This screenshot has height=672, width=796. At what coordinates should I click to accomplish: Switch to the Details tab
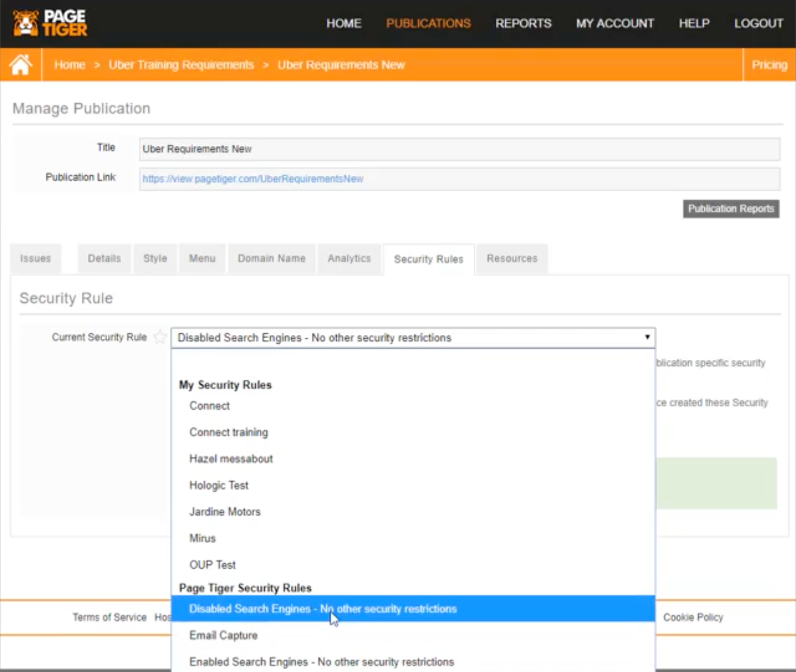point(104,258)
